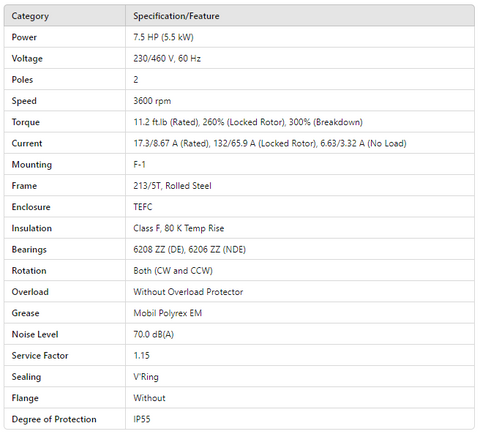The image size is (480, 434).
Task: Click the Specification/Feature column header
Action: click(176, 16)
